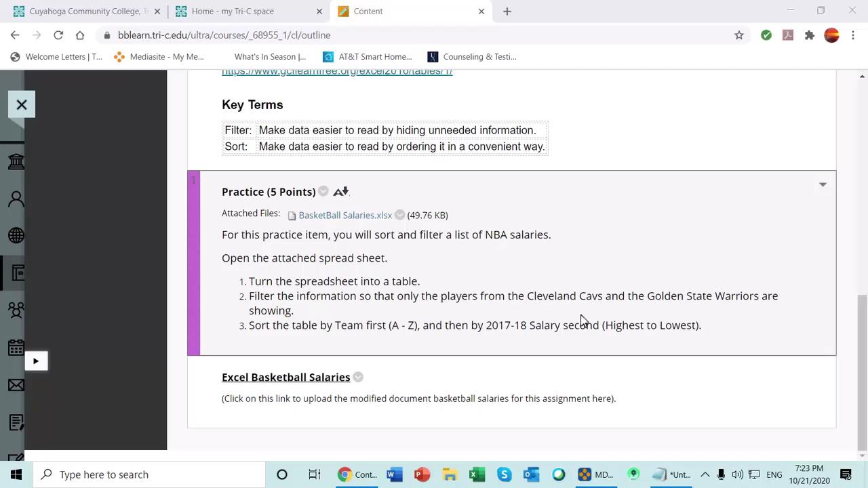
Task: Toggle the arrow button on the sidebar edge
Action: point(35,361)
